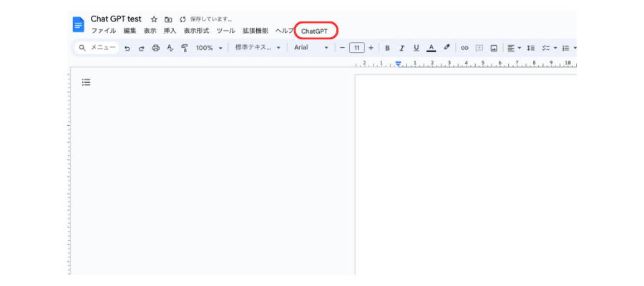Toggle italic formatting

(x=401, y=48)
